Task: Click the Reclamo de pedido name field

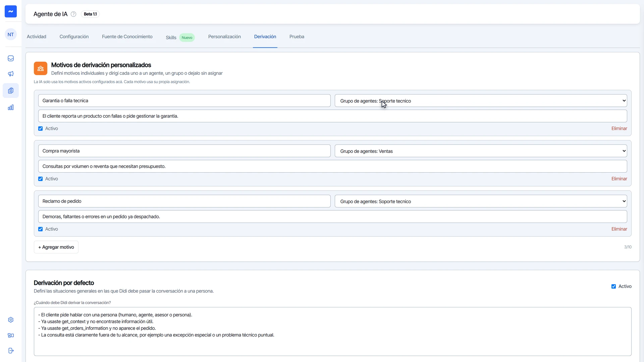Action: pyautogui.click(x=184, y=201)
